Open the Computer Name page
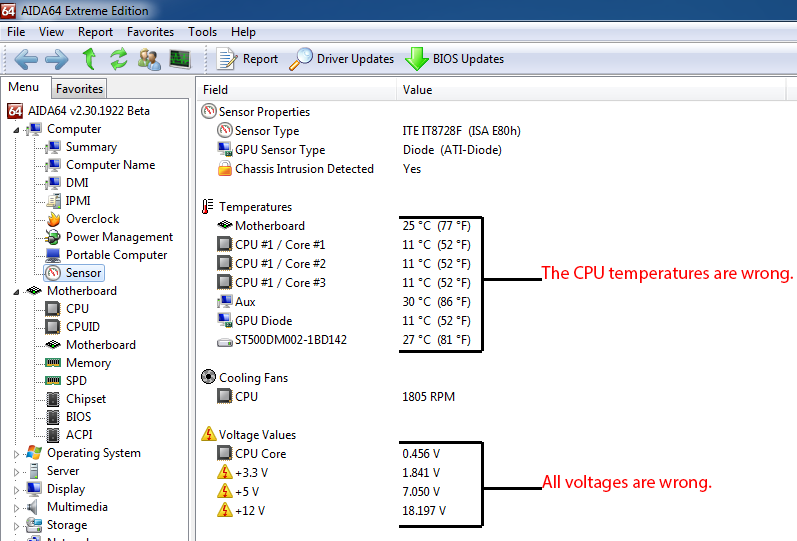The width and height of the screenshot is (797, 541). click(100, 165)
